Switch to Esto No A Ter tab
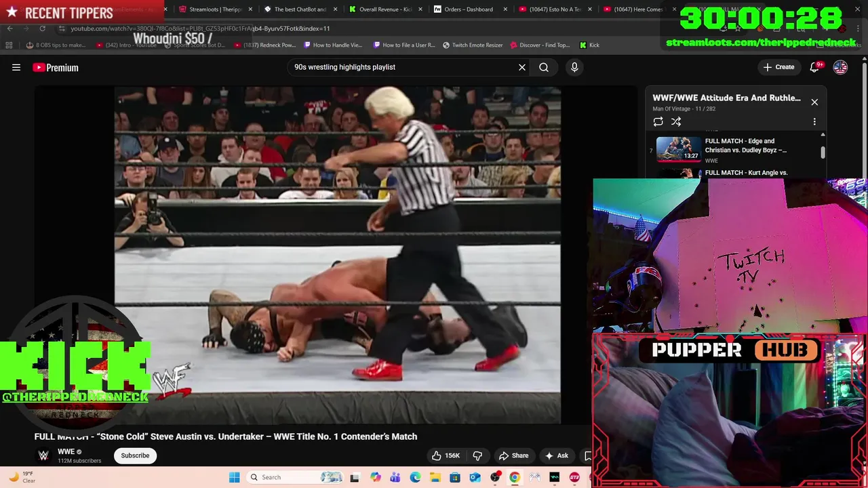 (555, 9)
